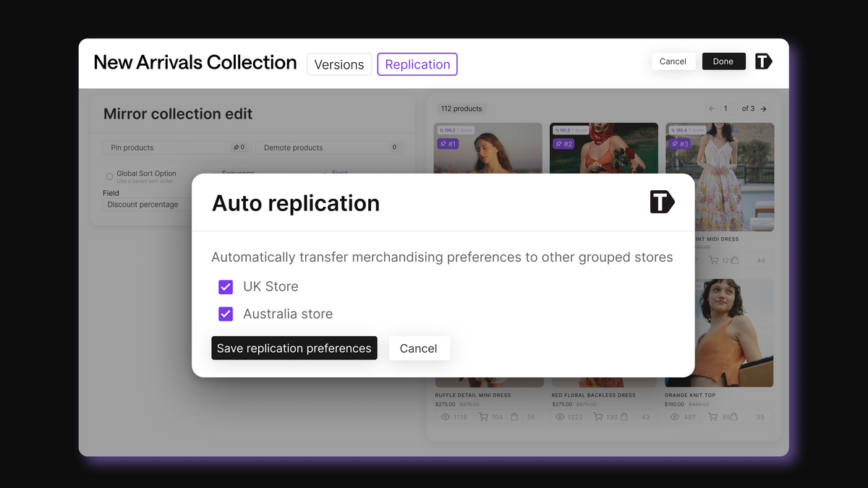Check the UK Store checkbox
Image resolution: width=868 pixels, height=488 pixels.
coord(226,287)
